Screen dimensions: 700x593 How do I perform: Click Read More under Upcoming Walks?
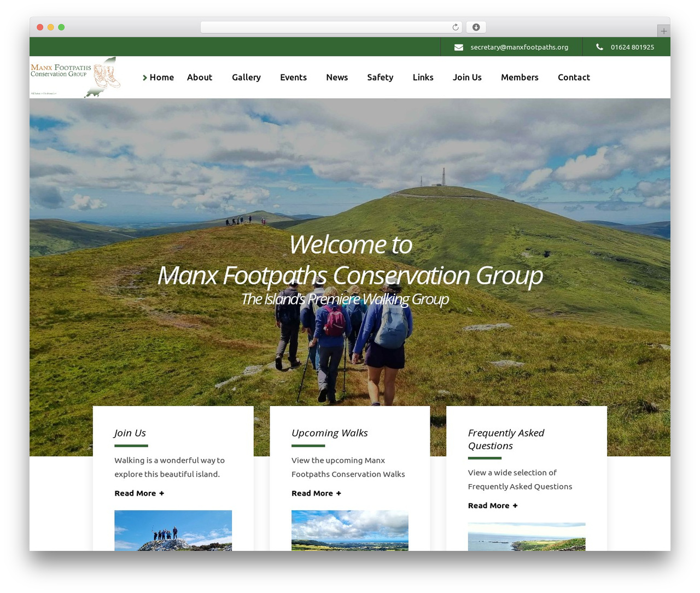point(312,493)
